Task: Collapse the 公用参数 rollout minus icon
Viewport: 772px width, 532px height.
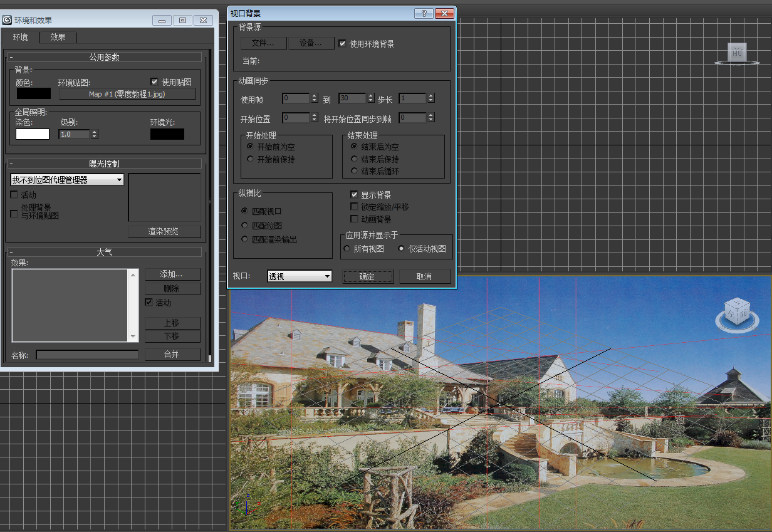Action: (11, 57)
